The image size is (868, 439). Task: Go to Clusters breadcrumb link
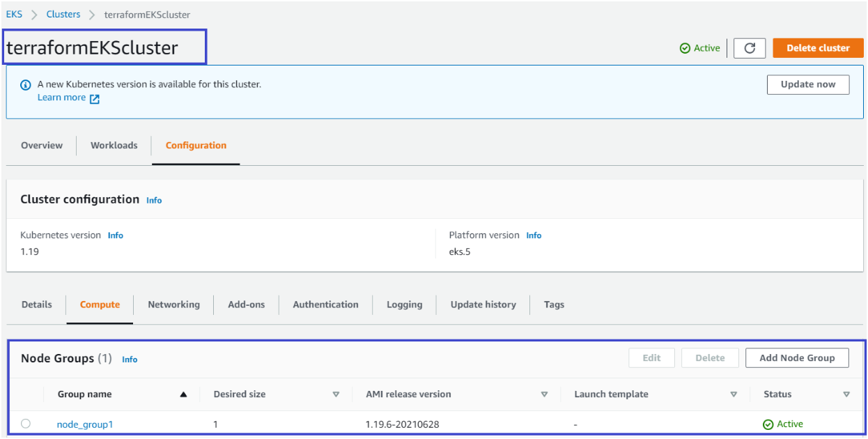click(x=63, y=14)
